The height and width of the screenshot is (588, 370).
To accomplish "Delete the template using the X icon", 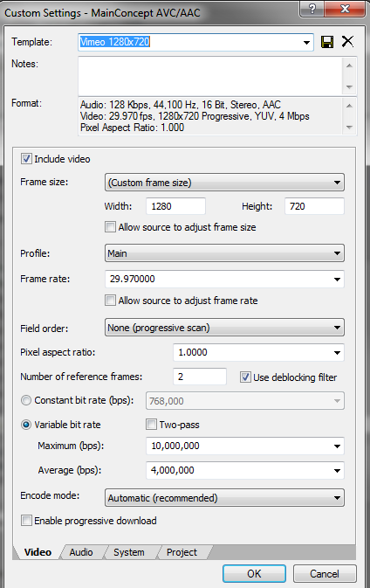I will (x=347, y=41).
